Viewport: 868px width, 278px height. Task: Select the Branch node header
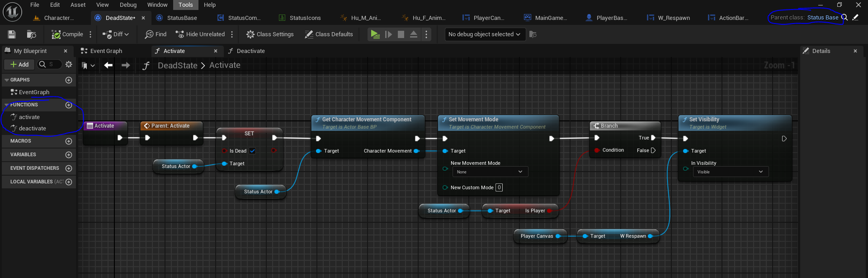[x=626, y=126]
